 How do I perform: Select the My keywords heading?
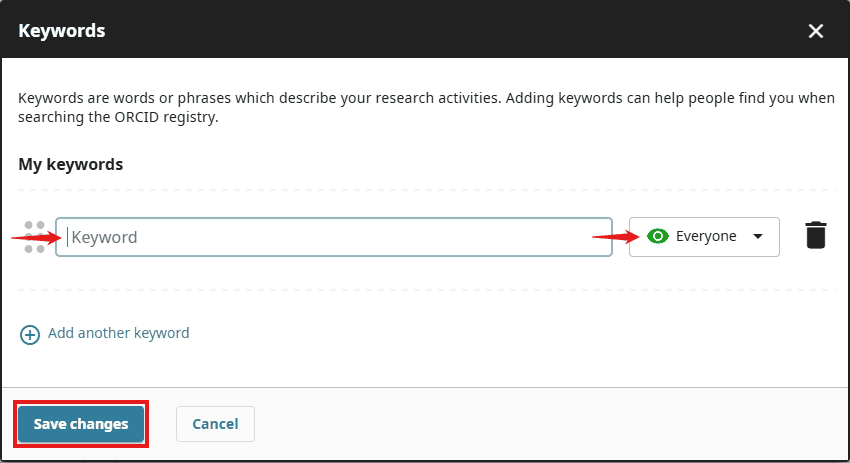[71, 164]
